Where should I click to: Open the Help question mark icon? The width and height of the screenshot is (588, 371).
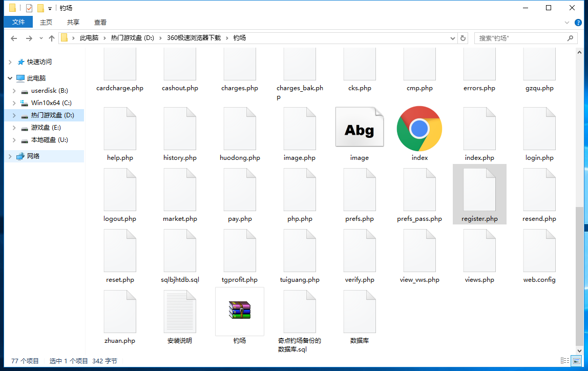(578, 23)
